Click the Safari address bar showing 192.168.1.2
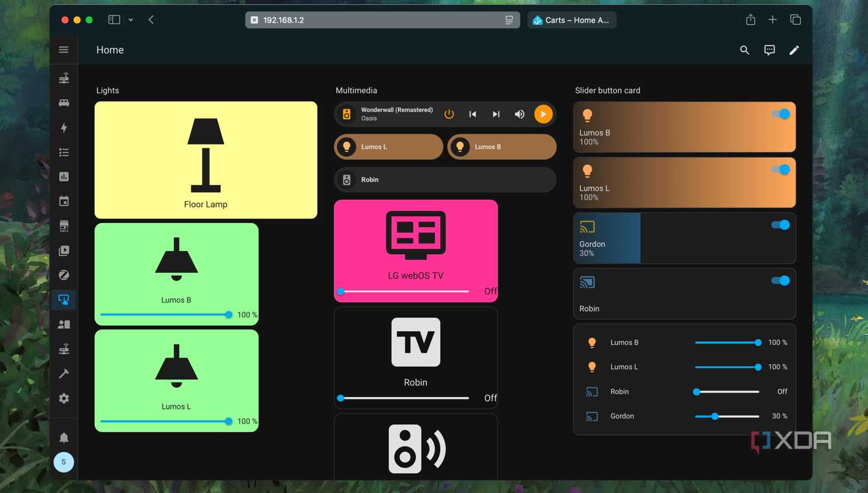 (x=382, y=20)
